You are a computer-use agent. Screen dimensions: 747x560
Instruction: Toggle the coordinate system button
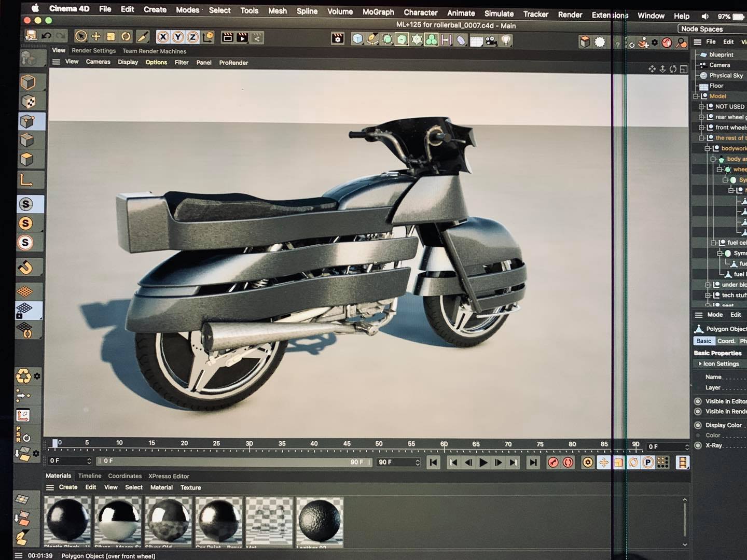(x=208, y=37)
